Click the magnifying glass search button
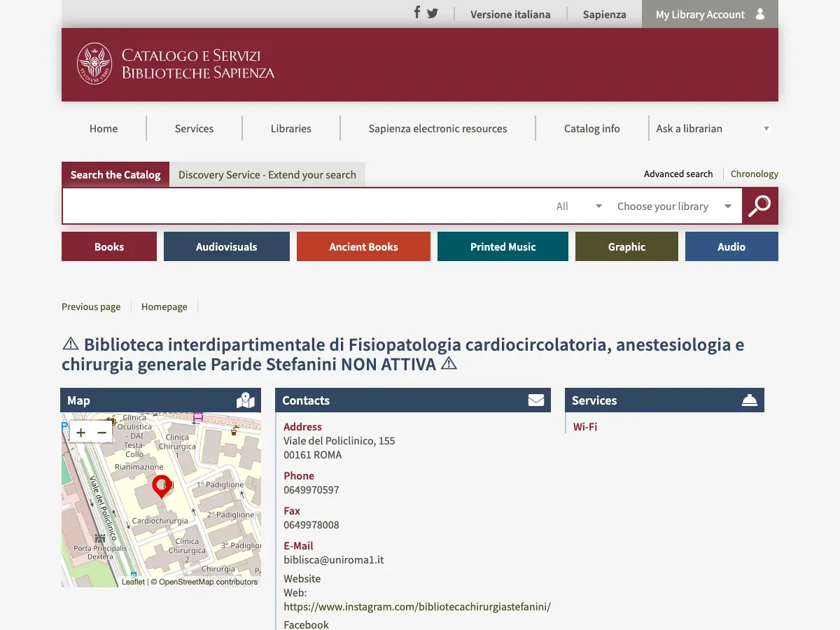This screenshot has height=630, width=840. coord(760,206)
